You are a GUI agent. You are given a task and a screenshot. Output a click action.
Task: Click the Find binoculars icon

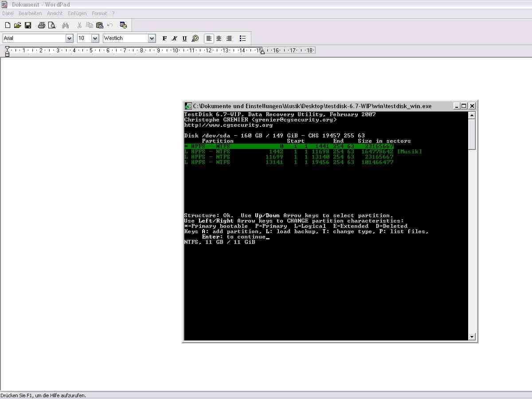pyautogui.click(x=65, y=25)
